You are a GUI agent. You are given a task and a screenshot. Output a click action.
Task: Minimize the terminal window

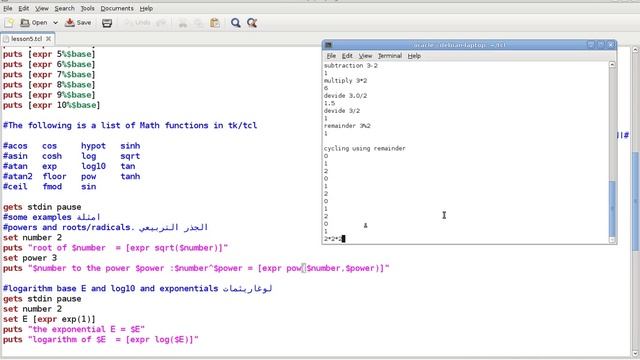point(591,44)
